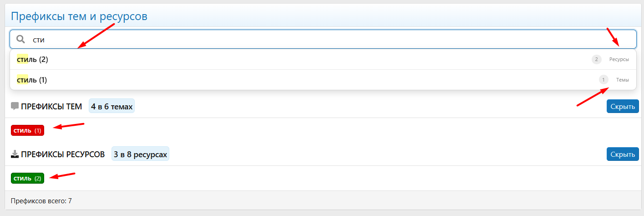The height and width of the screenshot is (216, 644).
Task: Click the ПРЕФИКСЫ РЕСУРСОВ section heading
Action: pos(63,154)
